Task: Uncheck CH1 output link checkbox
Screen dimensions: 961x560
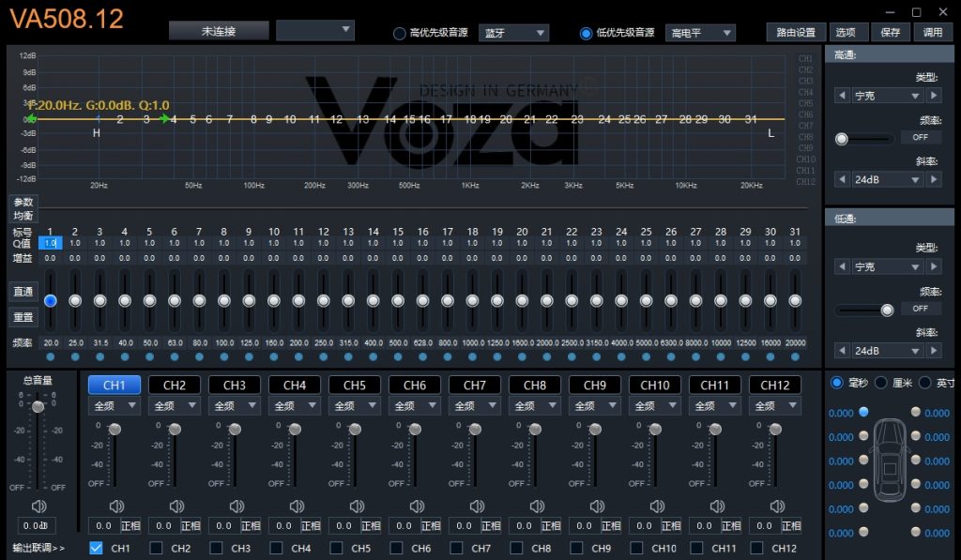Action: tap(96, 548)
